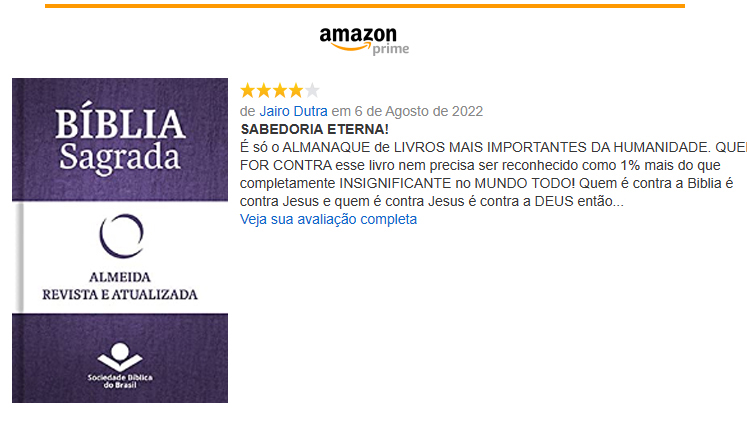Click the review title 'SABEDORIA ETERNA!'
Image resolution: width=747 pixels, height=442 pixels.
click(314, 129)
